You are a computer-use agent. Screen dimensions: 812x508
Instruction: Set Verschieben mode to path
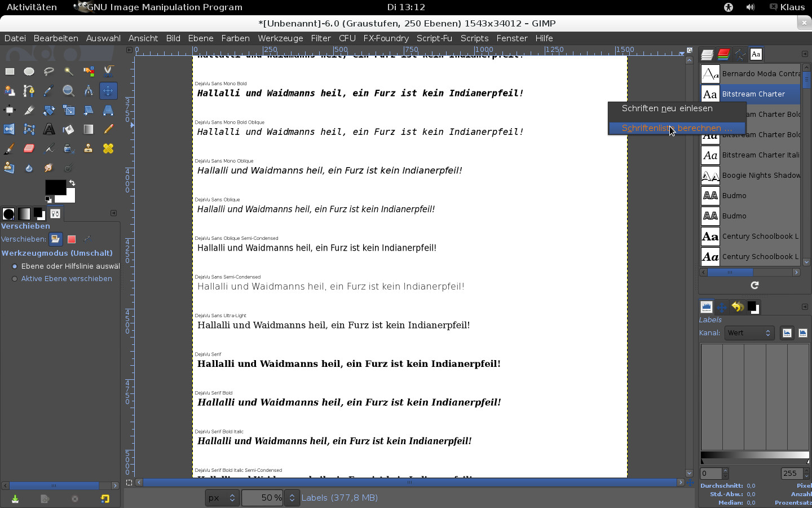coord(87,239)
